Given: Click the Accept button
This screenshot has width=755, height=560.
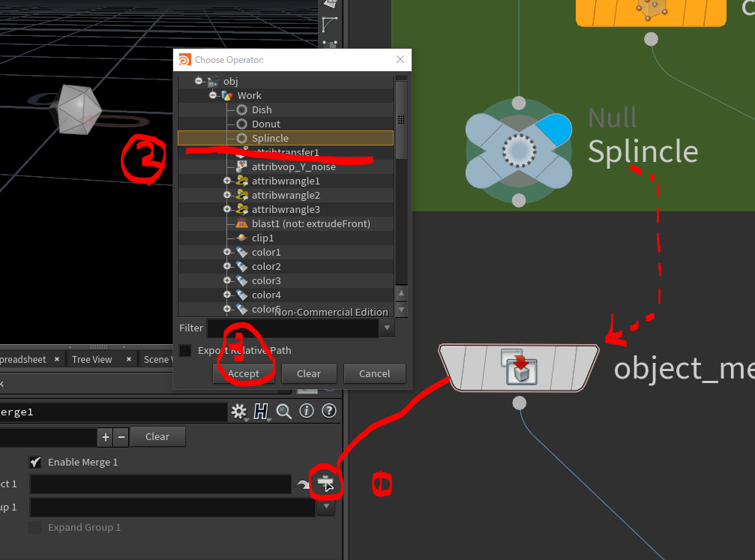Looking at the screenshot, I should [x=244, y=373].
